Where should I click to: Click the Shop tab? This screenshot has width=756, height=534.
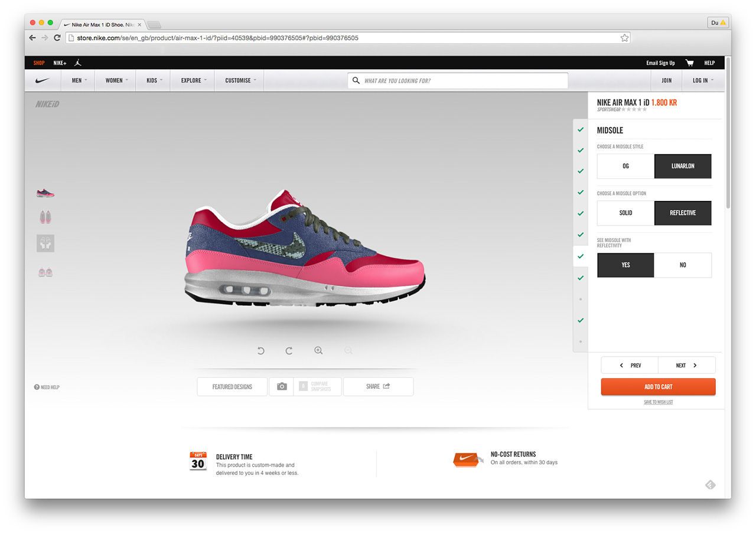pyautogui.click(x=39, y=63)
